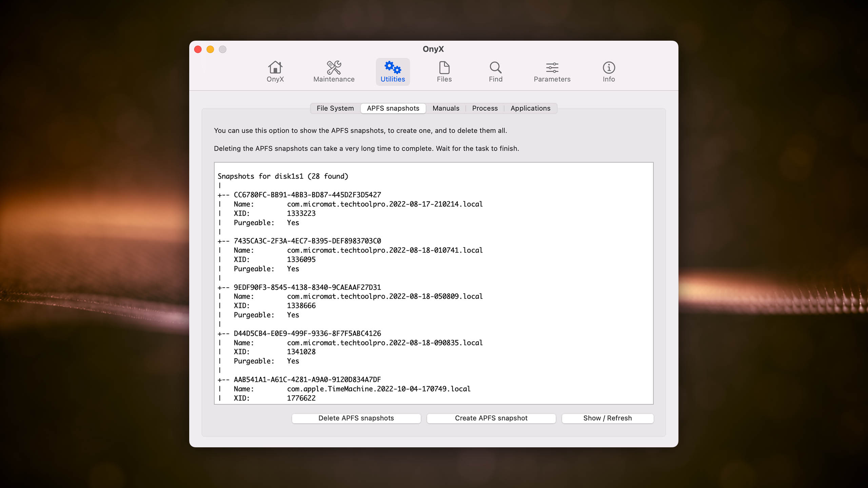Click snapshot UUID D44D5CB4-E0E9-499F-9336-8F7F5ABC4126
This screenshot has width=868, height=488.
(307, 333)
